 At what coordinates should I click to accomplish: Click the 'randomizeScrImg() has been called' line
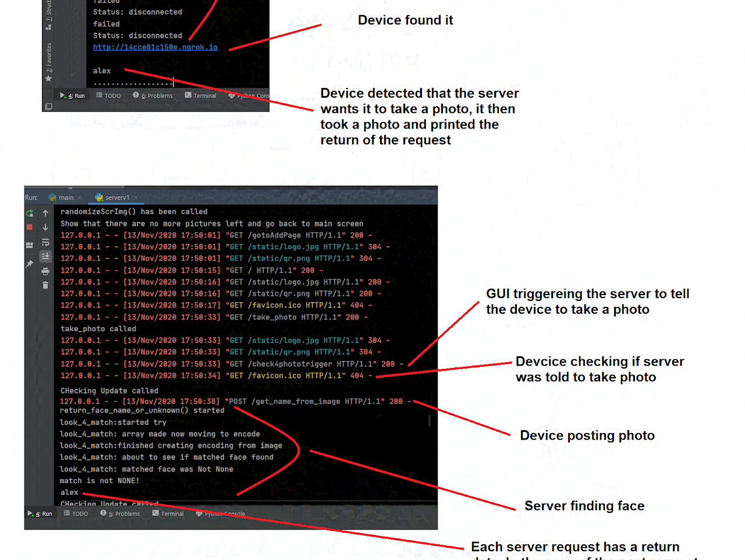134,212
